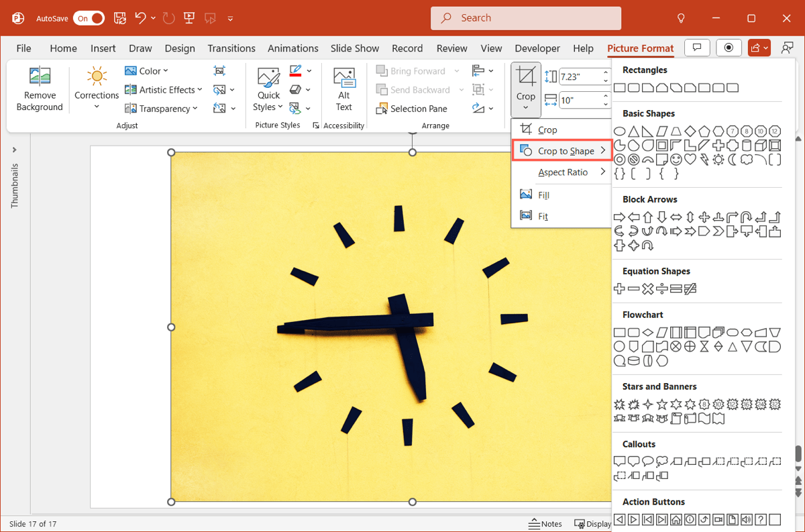The height and width of the screenshot is (532, 805).
Task: Open the Selection Pane
Action: pyautogui.click(x=412, y=108)
